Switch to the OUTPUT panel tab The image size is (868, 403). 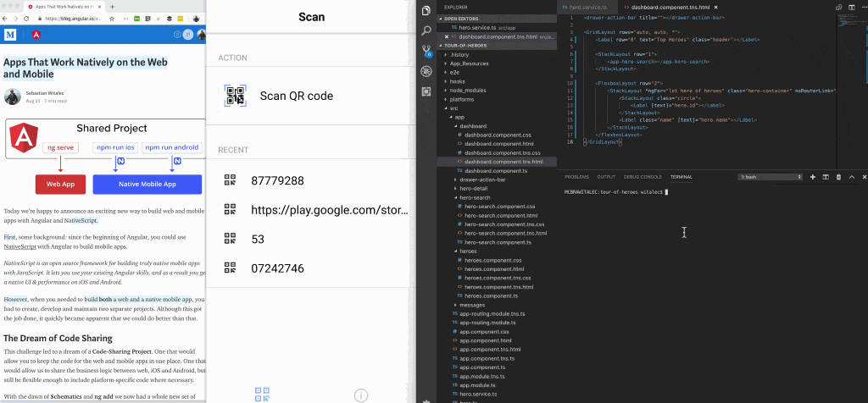pyautogui.click(x=606, y=177)
